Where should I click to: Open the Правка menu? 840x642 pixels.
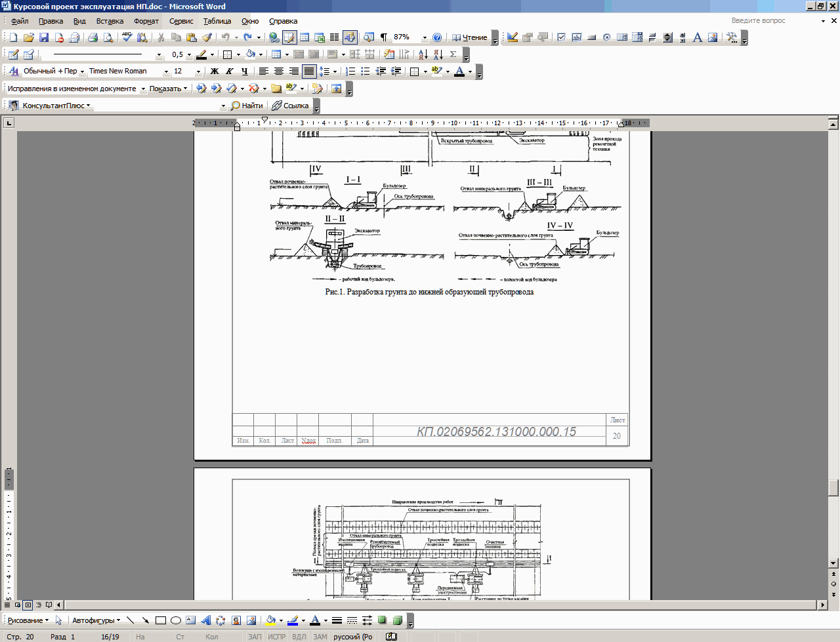point(51,21)
